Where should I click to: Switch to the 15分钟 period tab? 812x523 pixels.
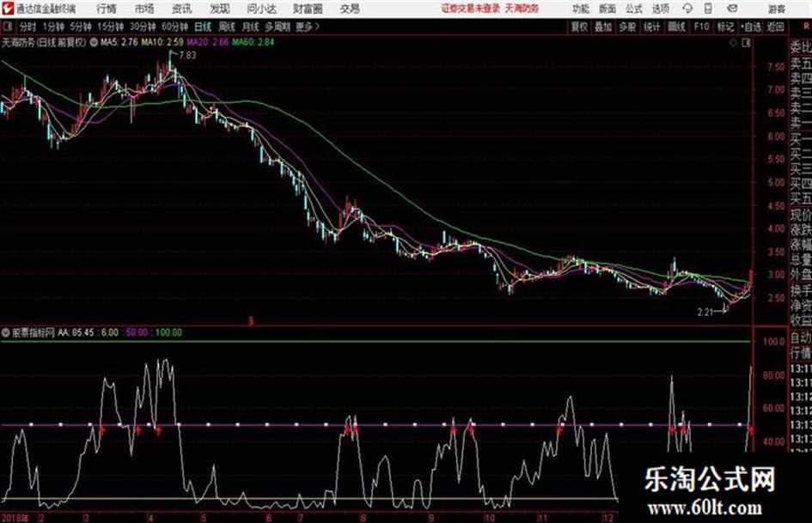[x=111, y=27]
